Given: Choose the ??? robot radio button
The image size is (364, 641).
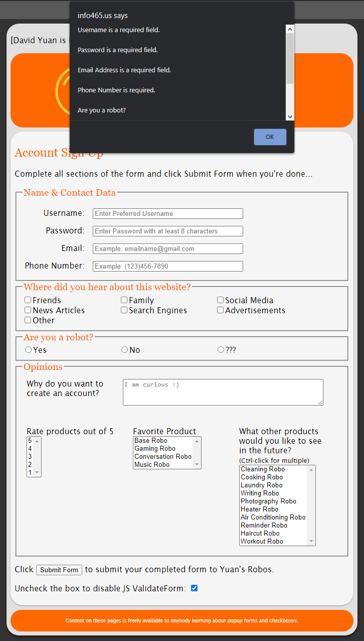Looking at the screenshot, I should [x=221, y=350].
